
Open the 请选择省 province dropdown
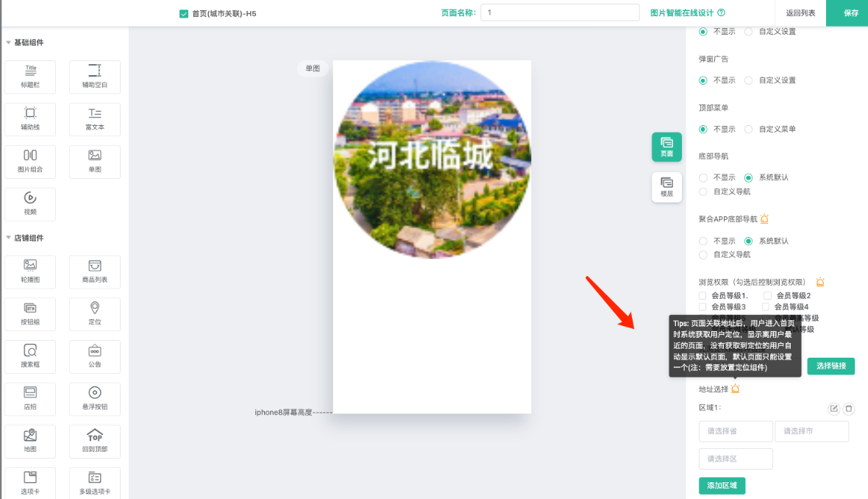coord(736,431)
